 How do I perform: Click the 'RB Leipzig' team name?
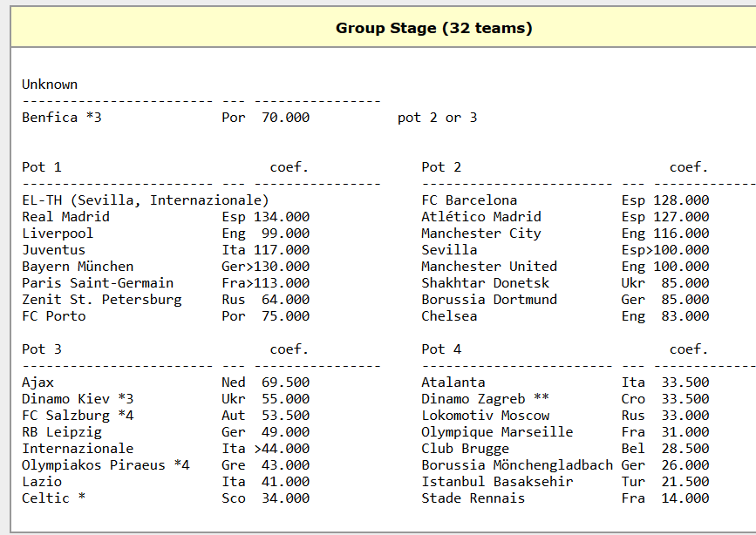[62, 432]
